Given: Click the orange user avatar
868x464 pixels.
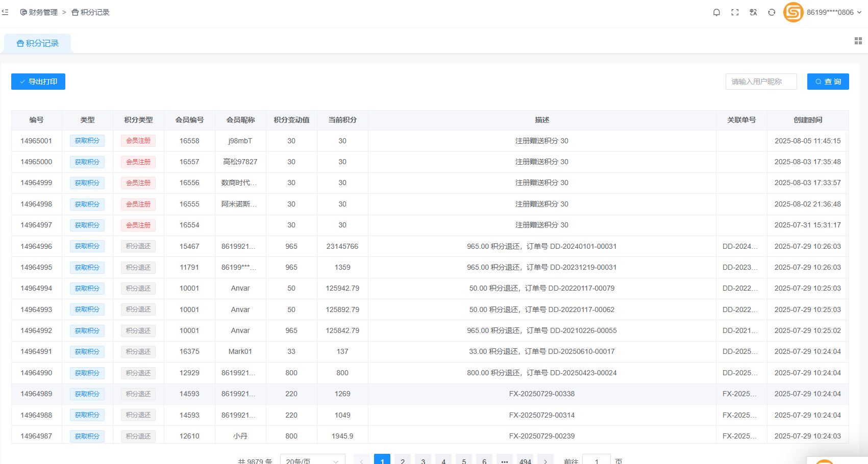Looking at the screenshot, I should pos(793,12).
